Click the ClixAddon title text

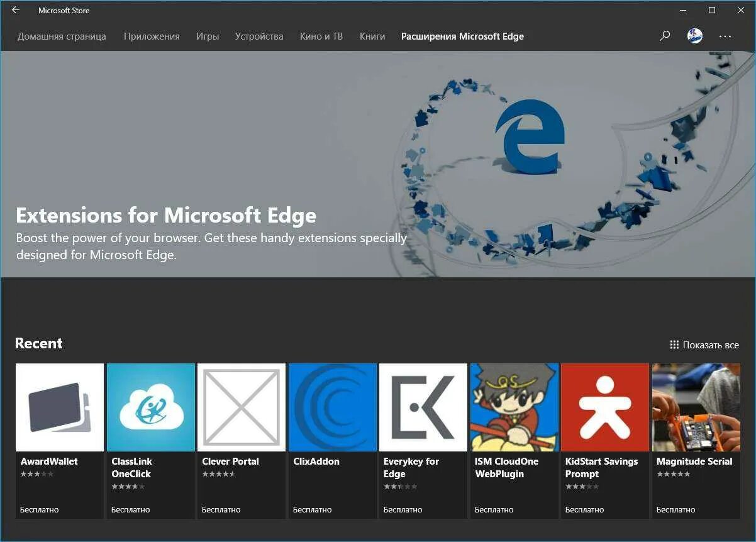coord(316,461)
